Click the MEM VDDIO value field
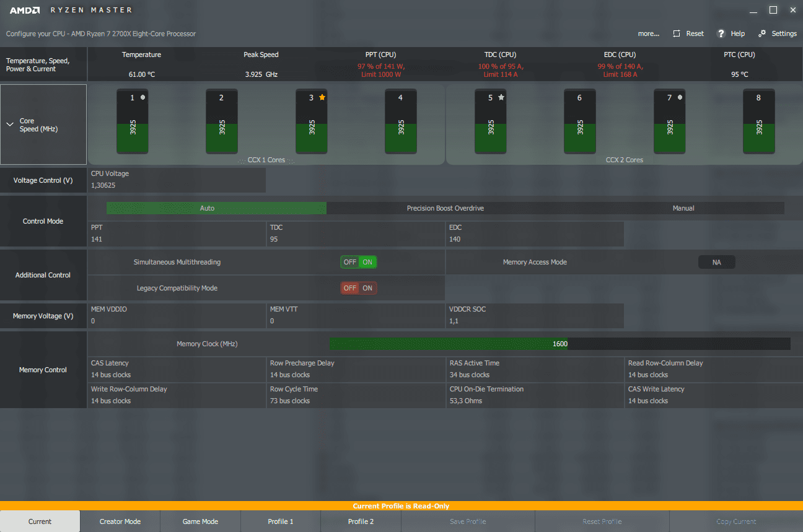803x532 pixels. tap(177, 315)
